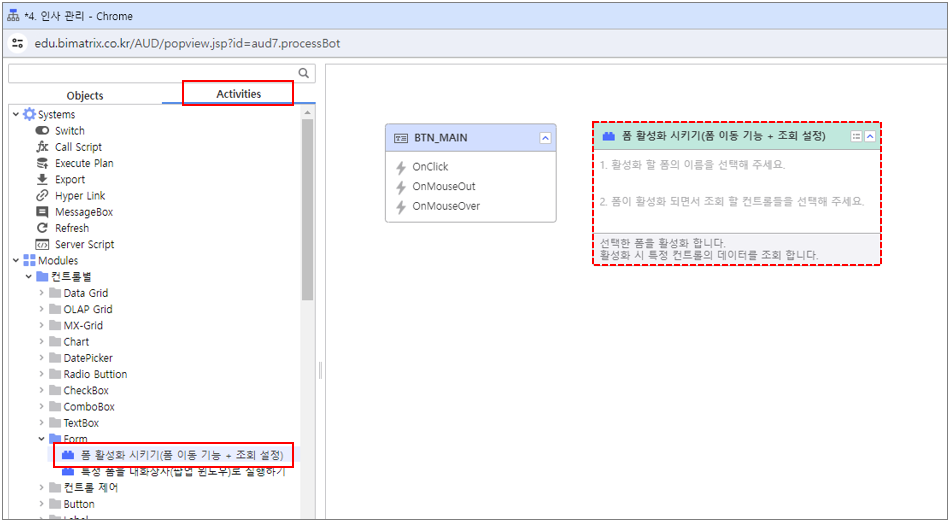The width and height of the screenshot is (950, 521).
Task: Collapse the 컨트롤별 folder
Action: pos(28,277)
